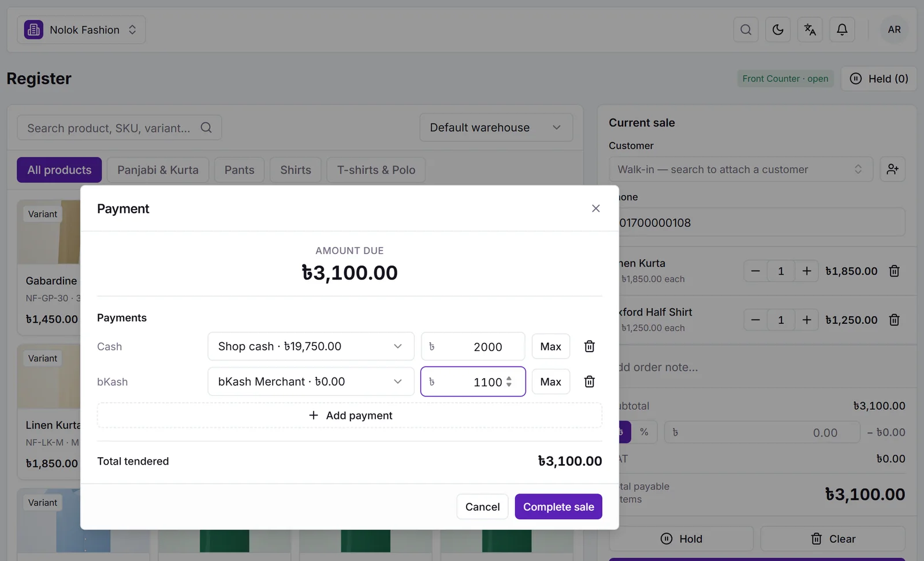Open the AR user avatar menu
The image size is (924, 561).
coord(894,29)
